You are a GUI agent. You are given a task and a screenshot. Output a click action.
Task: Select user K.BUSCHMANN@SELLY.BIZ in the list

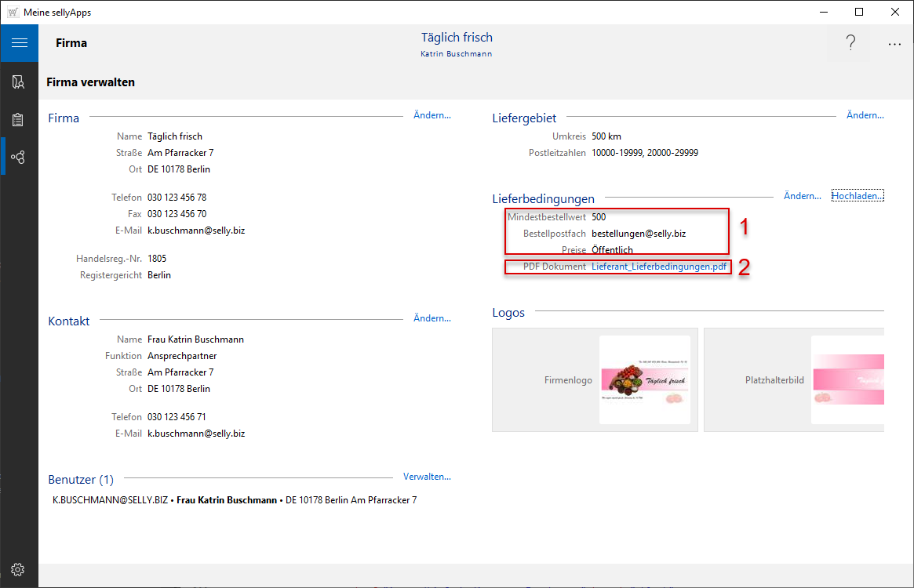(x=110, y=500)
